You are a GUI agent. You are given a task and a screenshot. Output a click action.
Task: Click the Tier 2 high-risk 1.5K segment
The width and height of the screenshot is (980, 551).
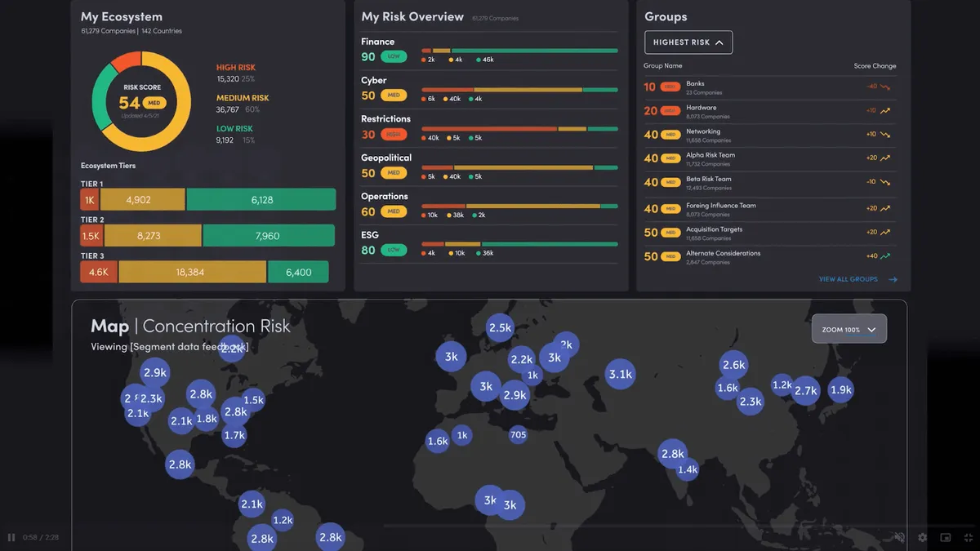pyautogui.click(x=91, y=235)
